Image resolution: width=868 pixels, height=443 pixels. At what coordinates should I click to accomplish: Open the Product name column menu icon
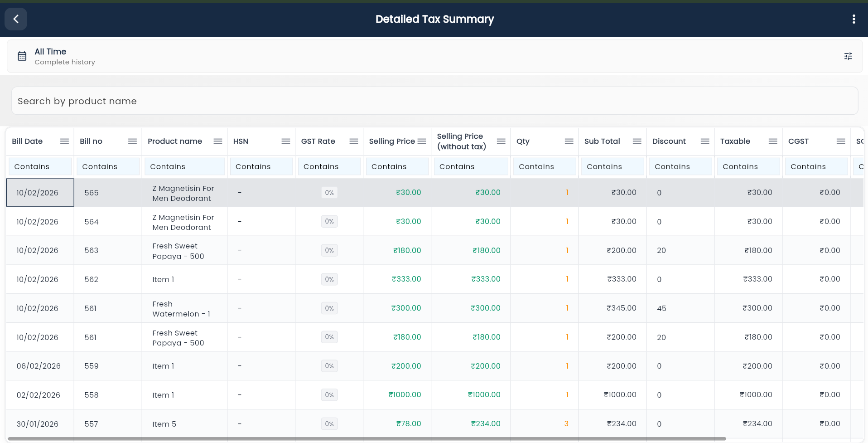[x=218, y=141]
